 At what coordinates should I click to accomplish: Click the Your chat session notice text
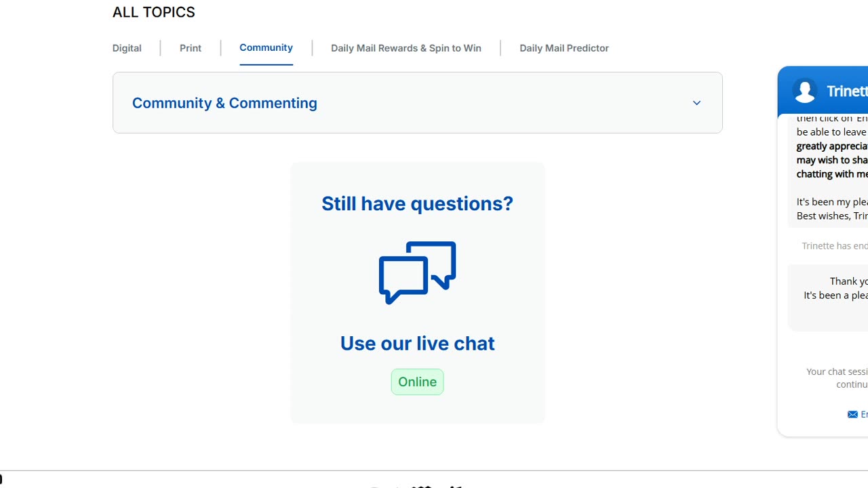pos(837,378)
